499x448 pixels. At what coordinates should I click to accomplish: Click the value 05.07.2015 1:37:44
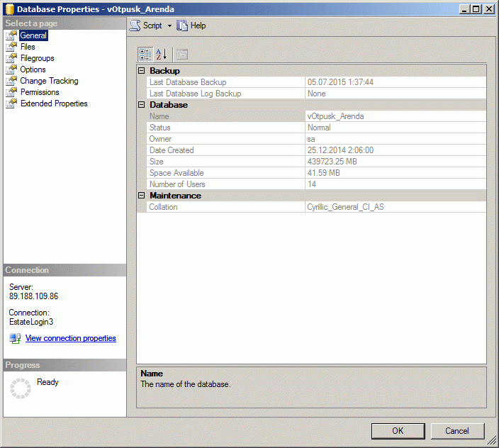340,82
